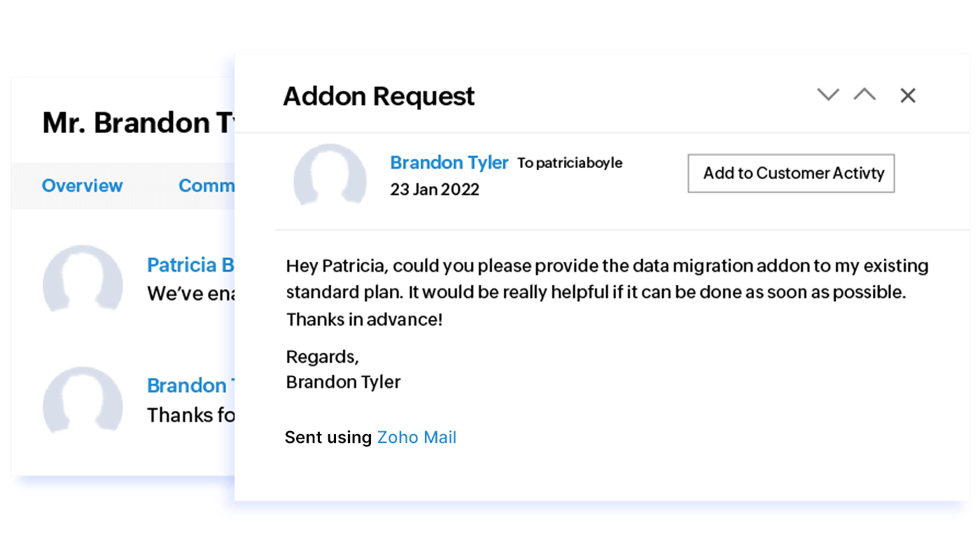This screenshot has height=560, width=980.
Task: Switch to the partially hidden Comm tab
Action: point(206,185)
